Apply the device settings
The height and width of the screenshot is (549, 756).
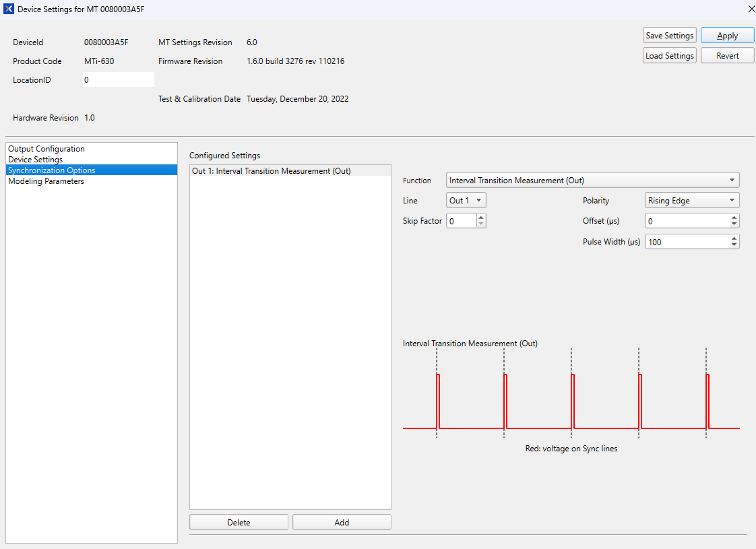pos(727,36)
